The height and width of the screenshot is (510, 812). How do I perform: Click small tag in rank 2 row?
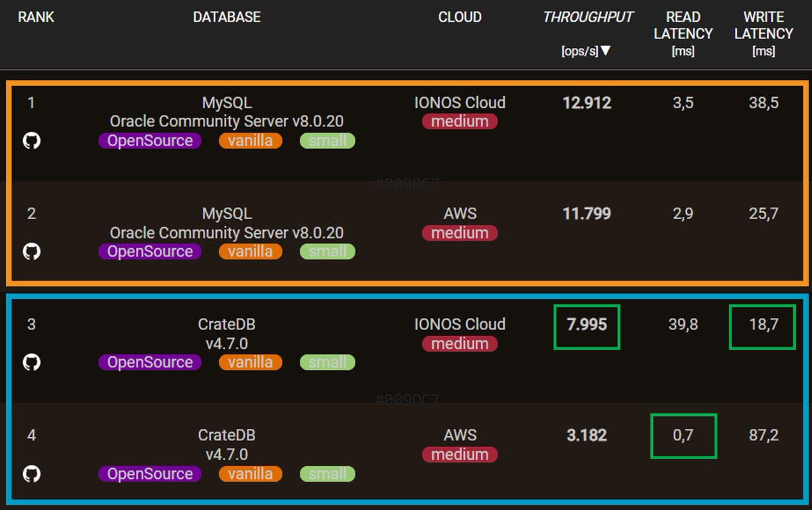coord(328,252)
